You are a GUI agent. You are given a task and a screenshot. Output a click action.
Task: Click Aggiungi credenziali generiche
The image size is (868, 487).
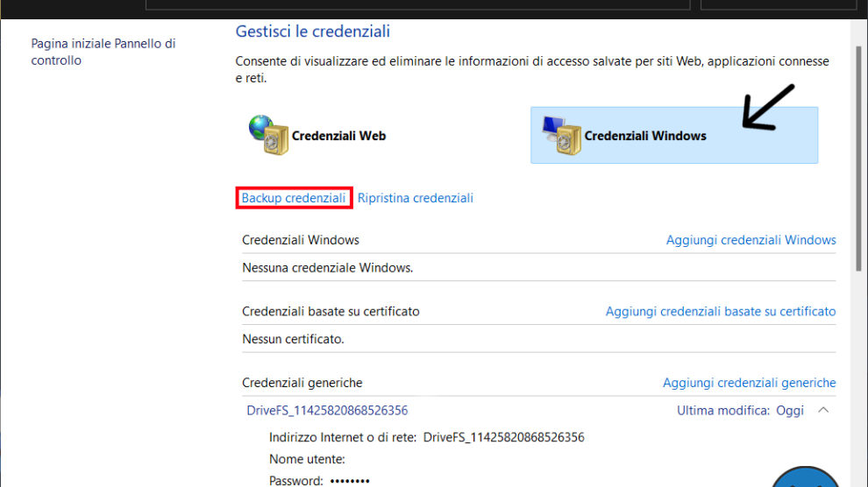[x=749, y=383]
